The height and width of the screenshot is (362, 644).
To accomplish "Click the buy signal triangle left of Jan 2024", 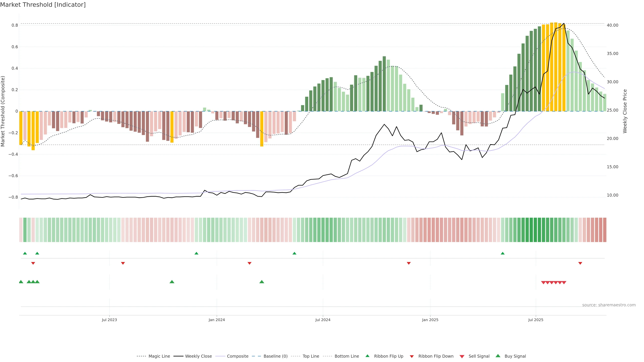I will 172,282.
